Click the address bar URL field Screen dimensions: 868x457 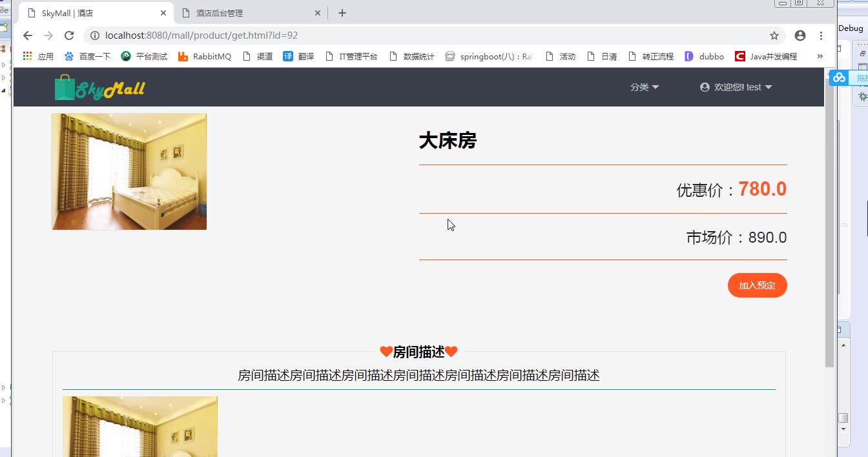point(426,36)
